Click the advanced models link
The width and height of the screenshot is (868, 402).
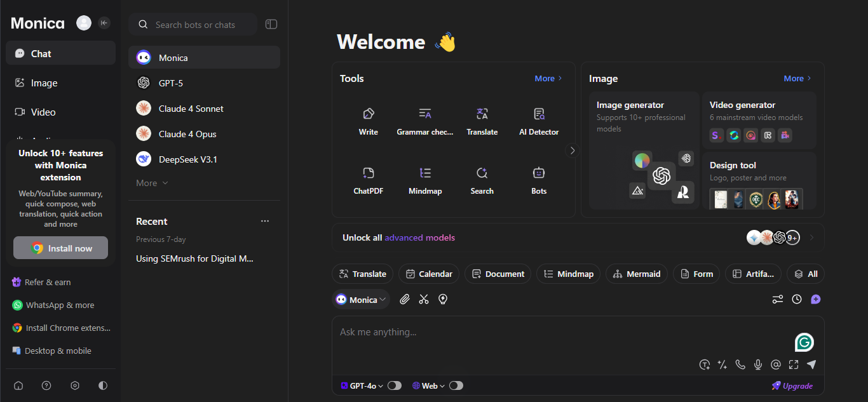tap(419, 238)
